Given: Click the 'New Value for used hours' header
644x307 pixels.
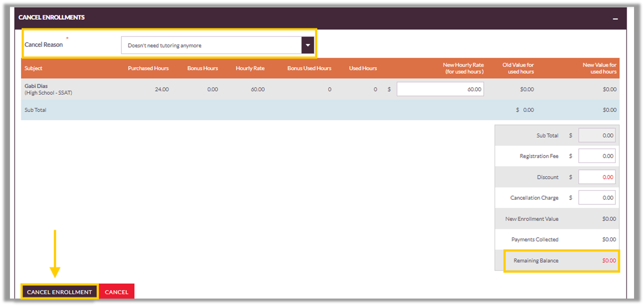Looking at the screenshot, I should 600,68.
